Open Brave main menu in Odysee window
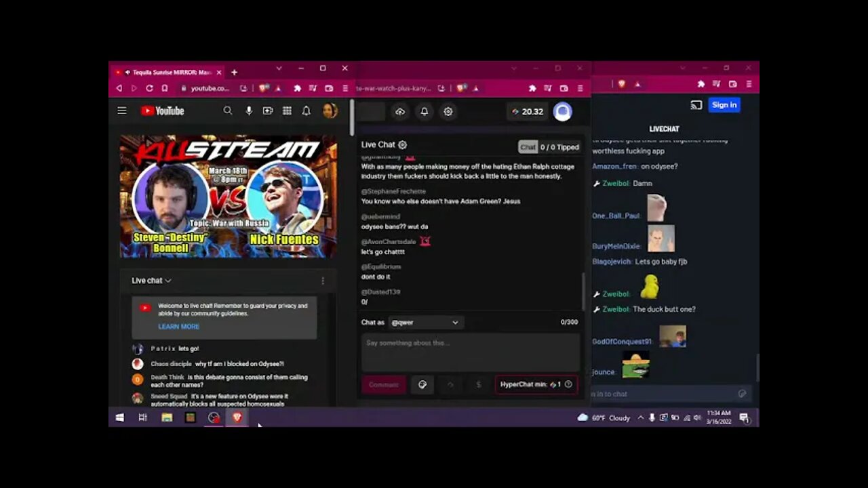 pyautogui.click(x=580, y=88)
